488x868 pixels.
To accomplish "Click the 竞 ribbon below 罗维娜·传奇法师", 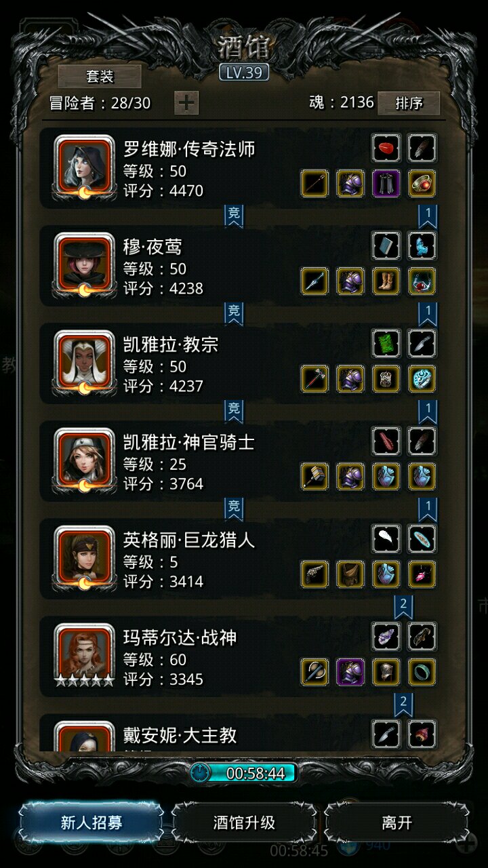I will (x=234, y=216).
